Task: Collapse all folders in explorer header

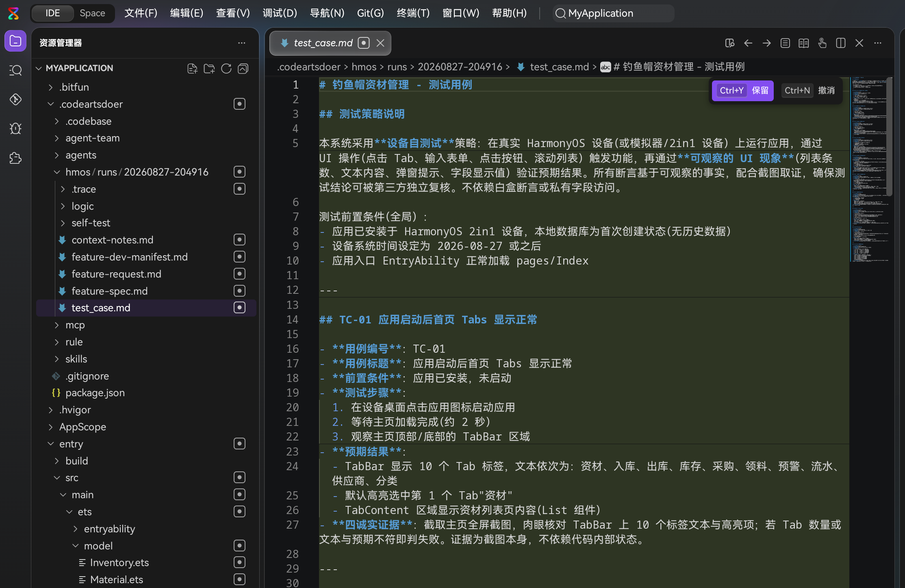Action: point(243,68)
